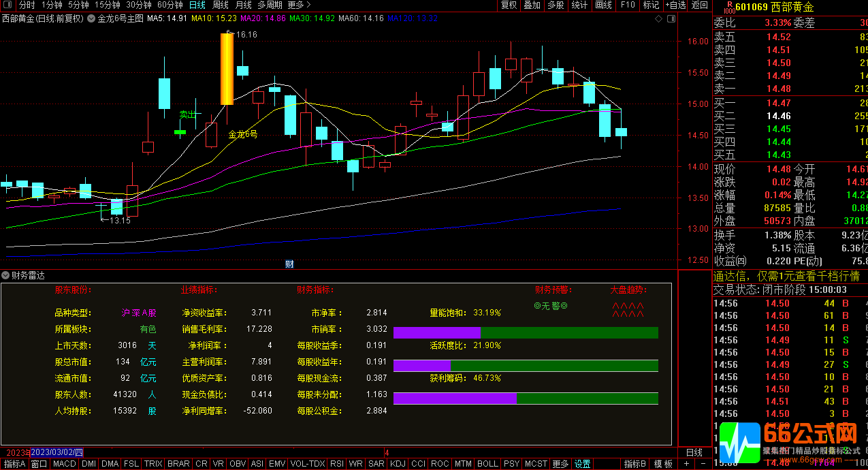Click the diamond icon in chart title bar
This screenshot has width=868, height=470.
tap(658, 19)
